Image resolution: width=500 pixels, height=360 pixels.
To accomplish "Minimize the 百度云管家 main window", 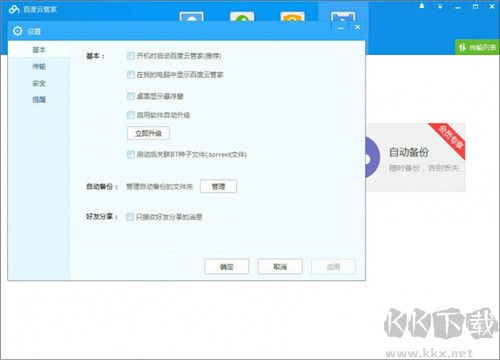I will (x=458, y=7).
